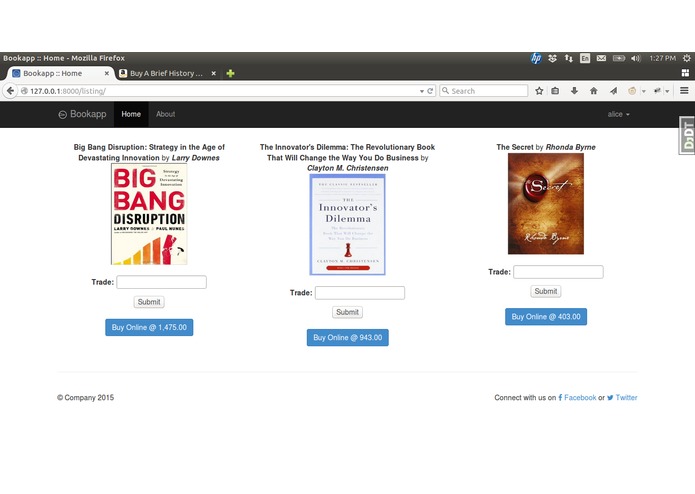Open the mail envelope indicator
This screenshot has height=494, width=695.
(x=601, y=58)
